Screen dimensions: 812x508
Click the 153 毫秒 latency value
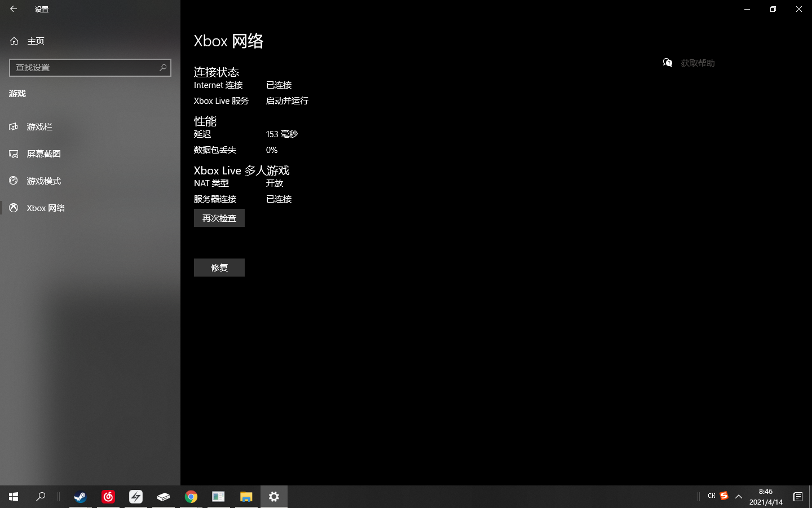pos(282,134)
